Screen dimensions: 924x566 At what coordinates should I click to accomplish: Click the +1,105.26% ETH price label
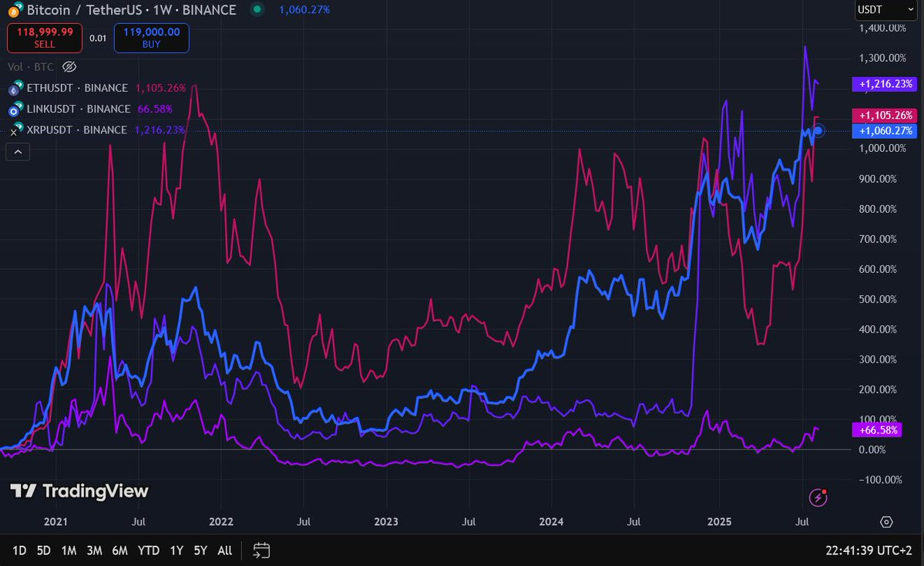(885, 115)
